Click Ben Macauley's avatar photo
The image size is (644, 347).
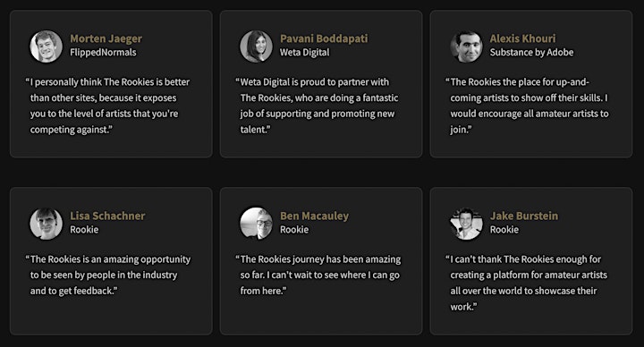coord(256,224)
